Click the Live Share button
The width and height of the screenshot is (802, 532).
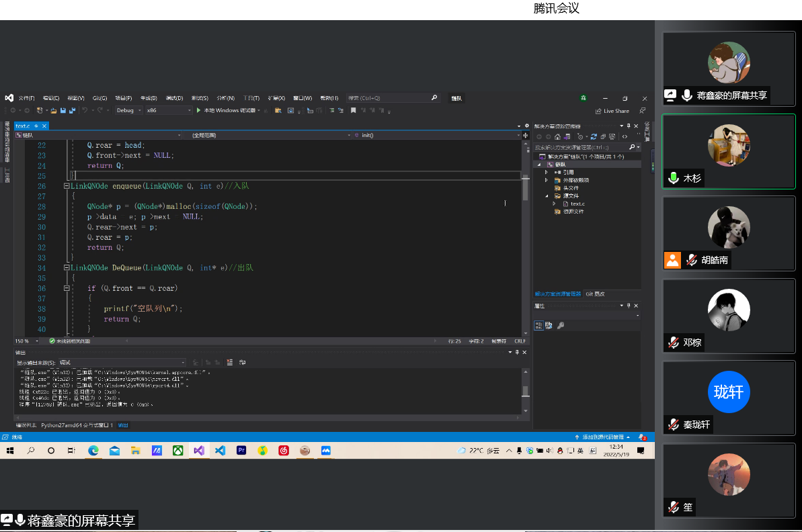(x=612, y=111)
